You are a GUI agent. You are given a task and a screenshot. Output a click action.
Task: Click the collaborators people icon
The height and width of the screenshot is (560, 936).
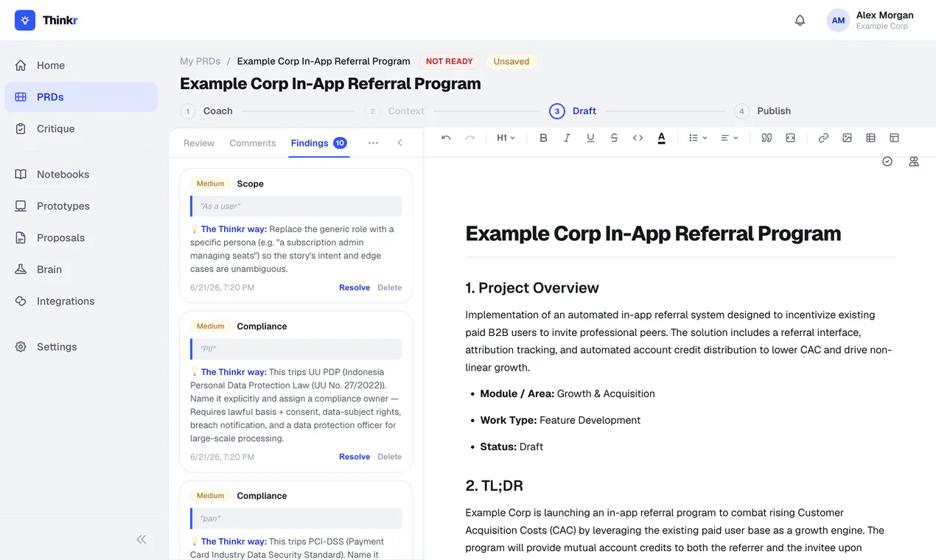tap(914, 161)
